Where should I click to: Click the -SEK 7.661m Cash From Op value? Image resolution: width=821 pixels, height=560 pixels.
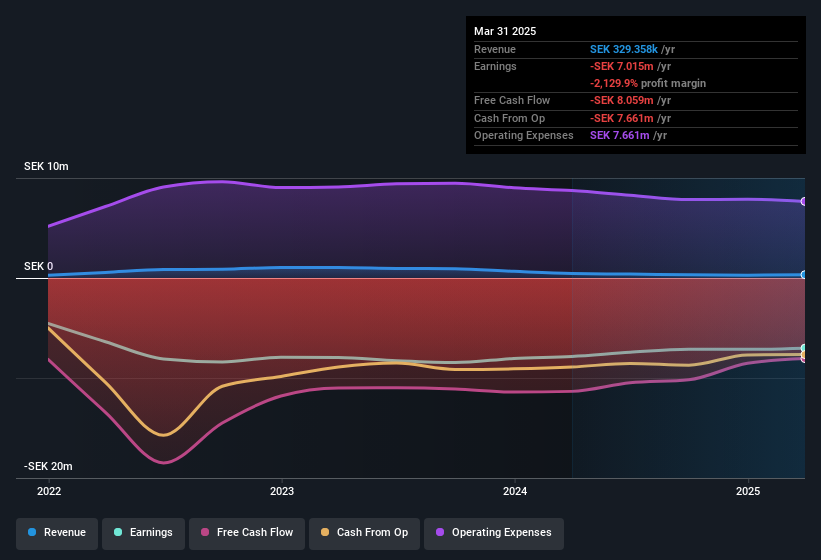point(622,118)
